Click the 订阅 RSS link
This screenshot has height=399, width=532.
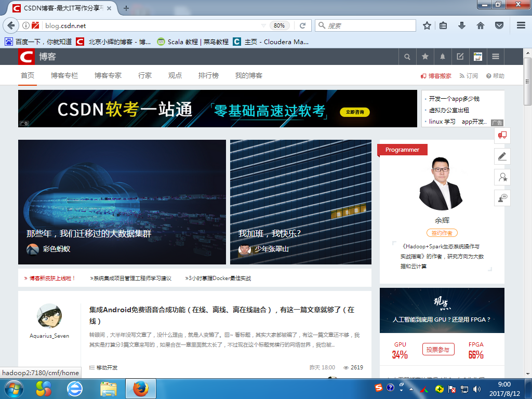pos(469,76)
